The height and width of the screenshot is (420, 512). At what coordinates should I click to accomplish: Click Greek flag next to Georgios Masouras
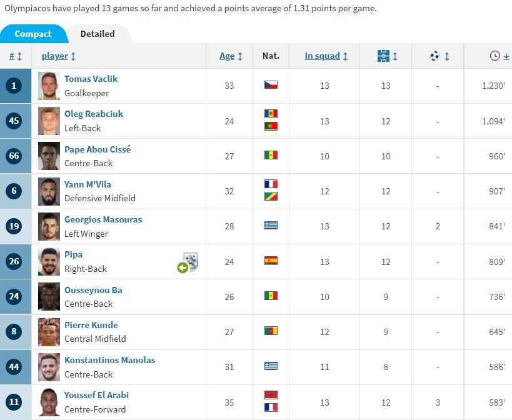coord(271,226)
